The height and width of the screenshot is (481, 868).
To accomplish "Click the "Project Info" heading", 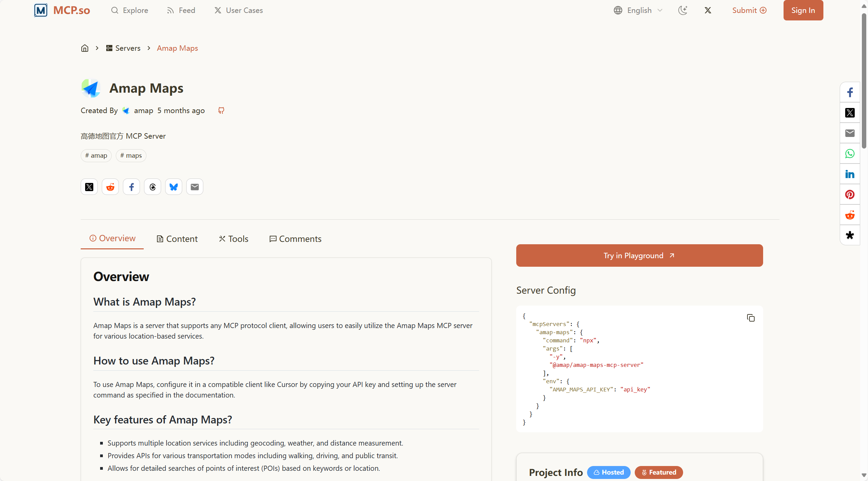I will click(556, 472).
